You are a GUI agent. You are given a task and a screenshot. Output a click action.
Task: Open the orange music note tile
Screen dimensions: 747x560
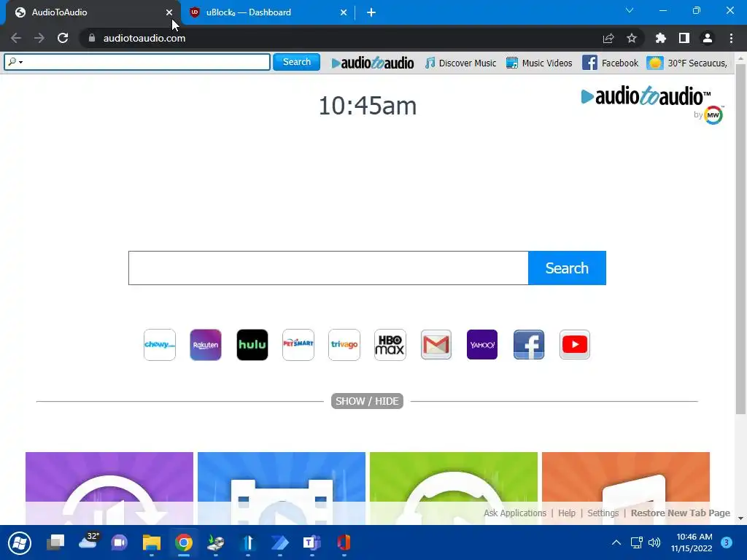626,488
